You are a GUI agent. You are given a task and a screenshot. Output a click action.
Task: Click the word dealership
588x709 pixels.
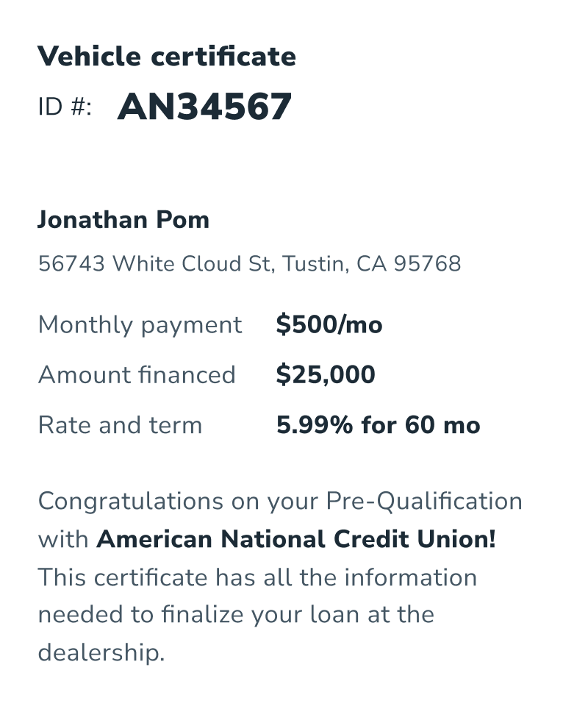pyautogui.click(x=101, y=653)
